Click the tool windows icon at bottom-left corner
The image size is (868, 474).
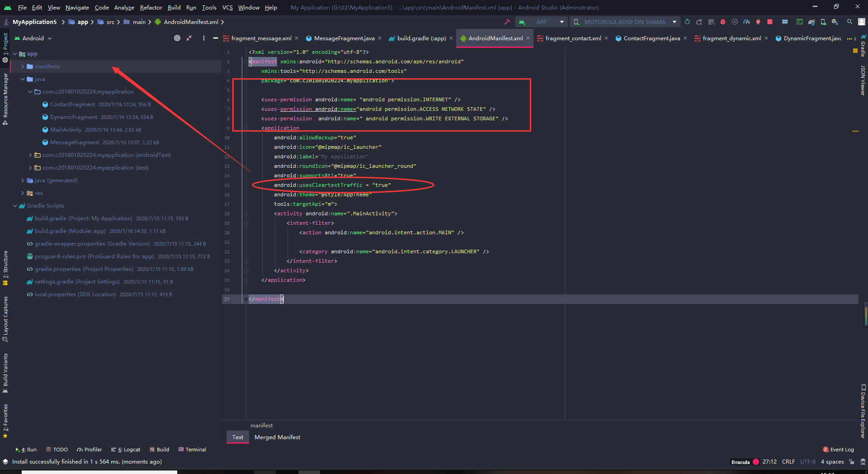(x=5, y=462)
